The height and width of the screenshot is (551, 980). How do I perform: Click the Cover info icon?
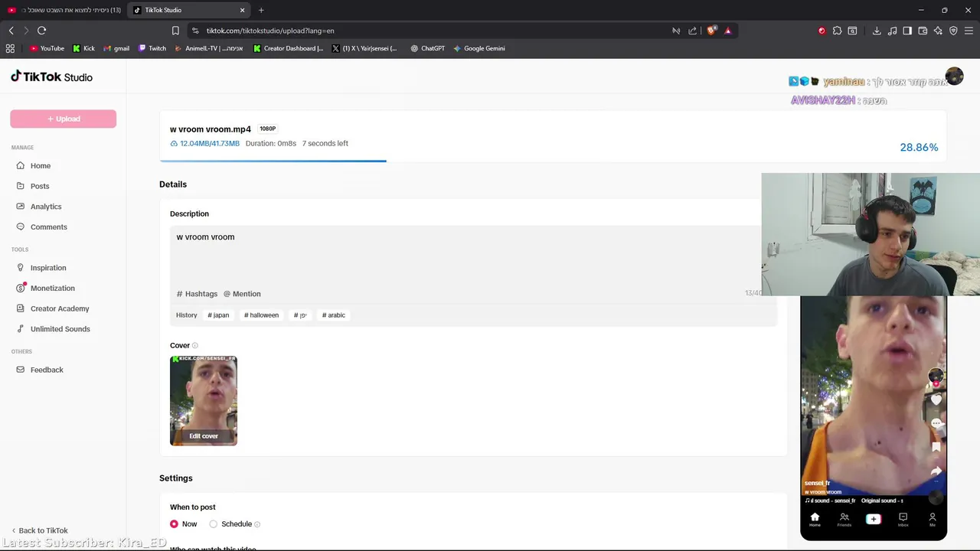(x=195, y=346)
